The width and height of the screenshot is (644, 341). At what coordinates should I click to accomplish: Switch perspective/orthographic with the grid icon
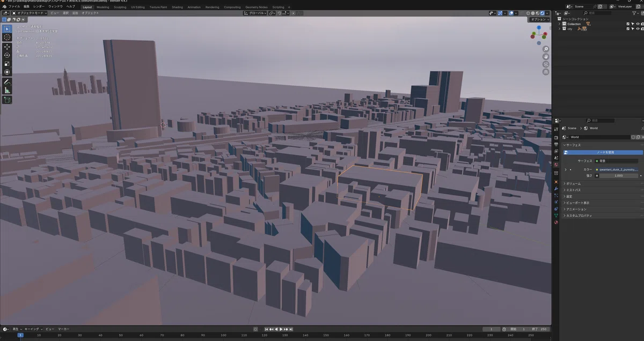[x=546, y=71]
